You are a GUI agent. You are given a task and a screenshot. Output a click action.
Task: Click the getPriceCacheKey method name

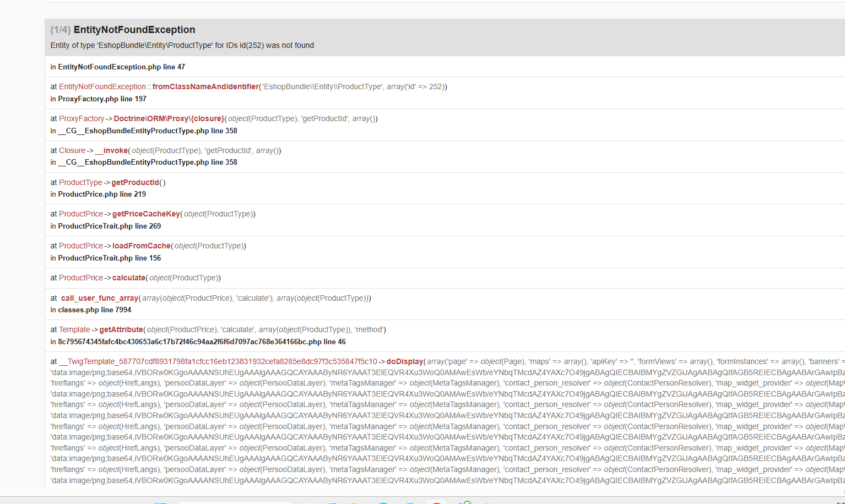click(x=146, y=214)
